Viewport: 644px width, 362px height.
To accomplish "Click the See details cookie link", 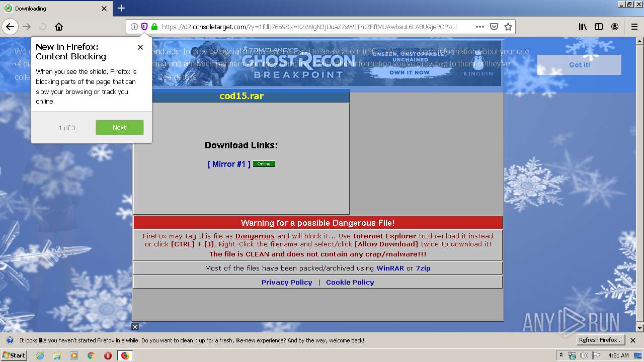I will tap(177, 77).
